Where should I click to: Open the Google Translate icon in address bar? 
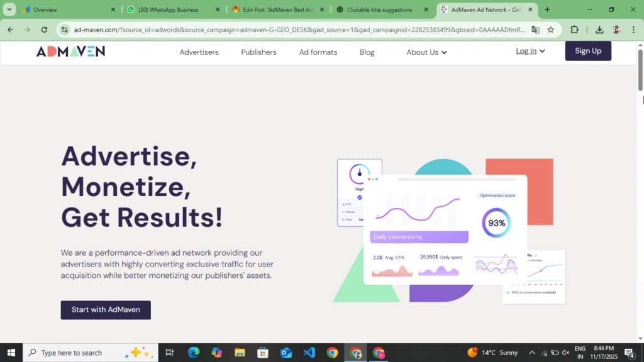tap(535, 29)
